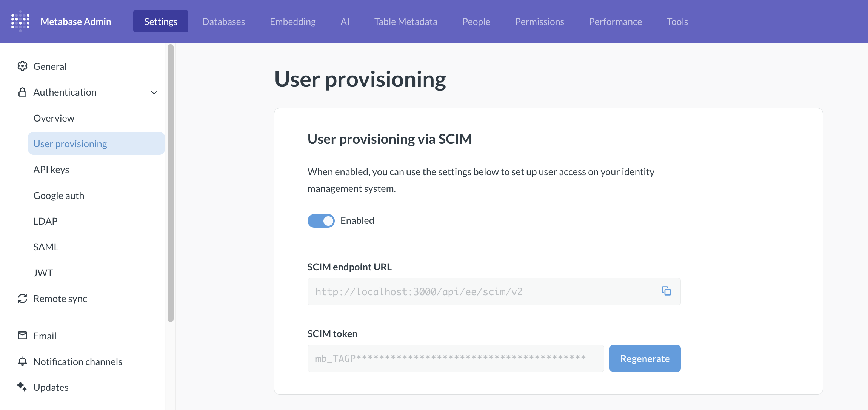
Task: Click the 'SCIM token' label
Action: (332, 334)
